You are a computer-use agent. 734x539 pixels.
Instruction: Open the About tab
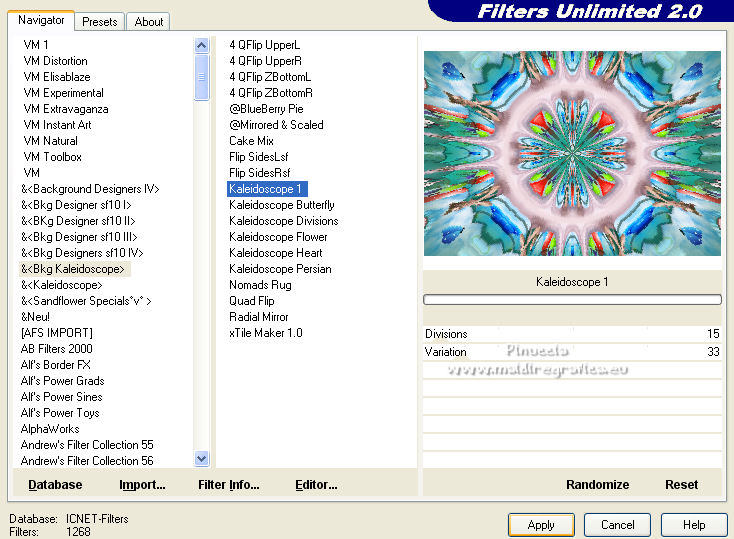click(148, 22)
